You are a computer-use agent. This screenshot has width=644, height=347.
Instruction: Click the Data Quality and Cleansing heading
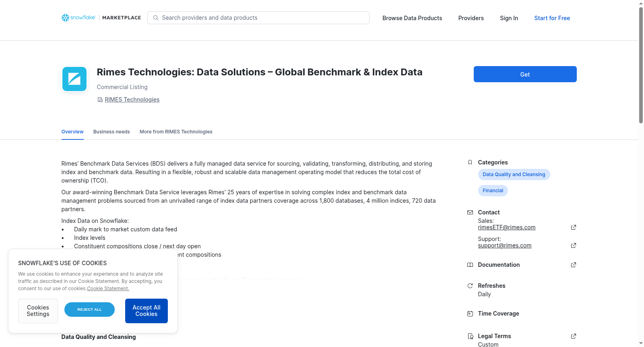99,337
